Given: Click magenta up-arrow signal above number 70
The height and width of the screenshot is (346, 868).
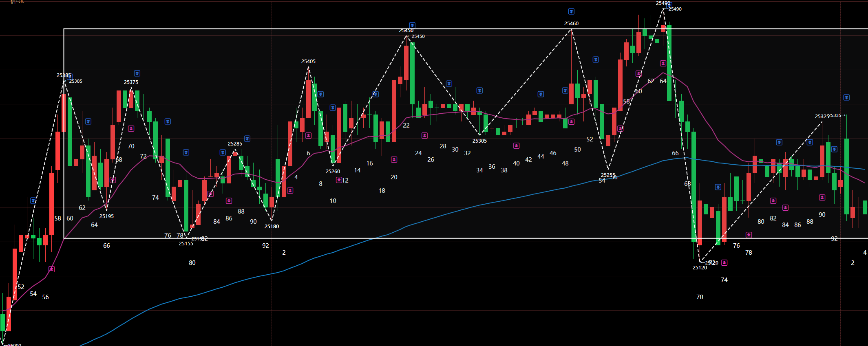Looking at the screenshot, I should [x=131, y=128].
